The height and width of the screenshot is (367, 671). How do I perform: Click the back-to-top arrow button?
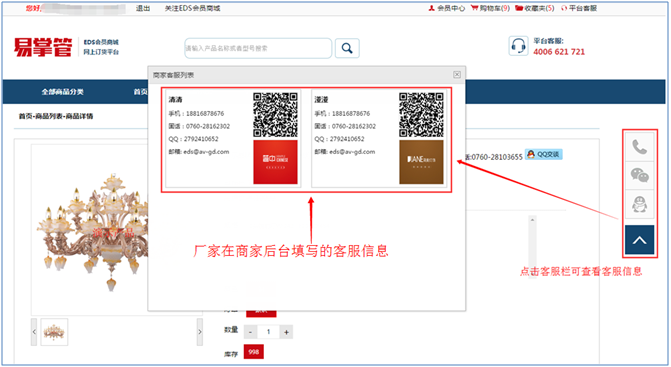639,240
